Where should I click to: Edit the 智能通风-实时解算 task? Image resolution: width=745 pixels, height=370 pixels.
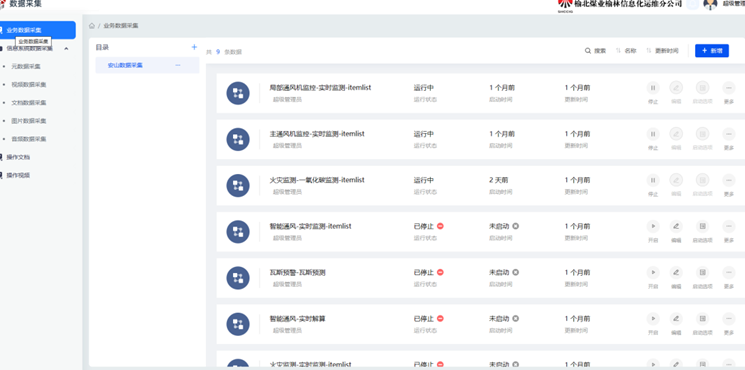(676, 319)
